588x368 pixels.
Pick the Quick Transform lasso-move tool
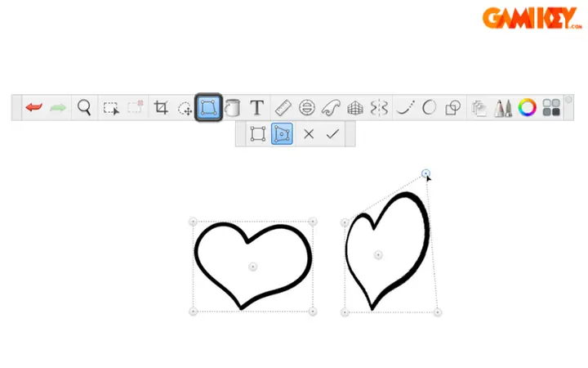point(185,109)
